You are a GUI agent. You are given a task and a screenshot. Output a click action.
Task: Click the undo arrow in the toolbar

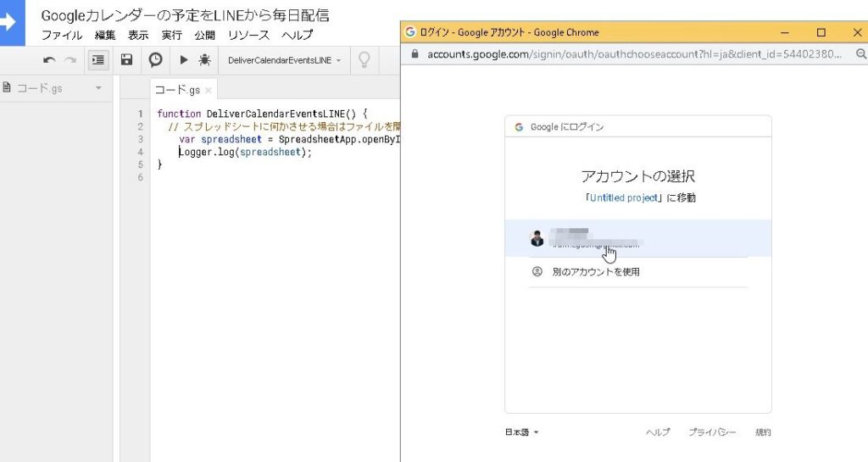49,60
